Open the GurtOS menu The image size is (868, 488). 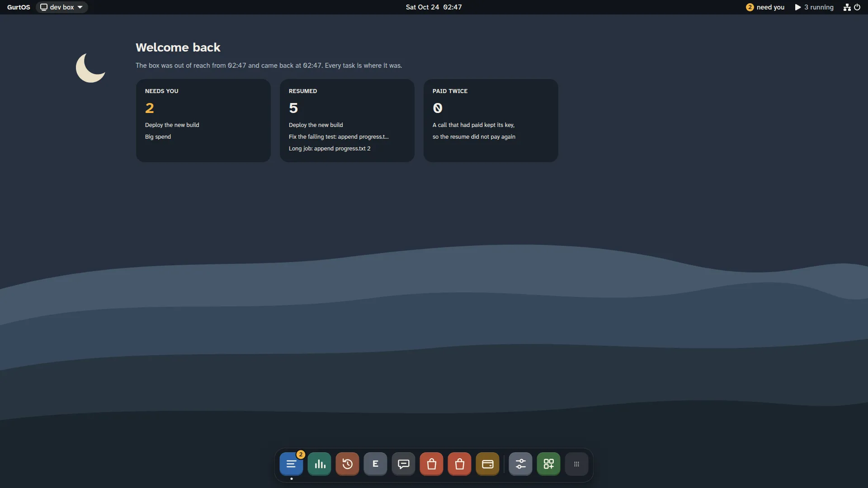(x=19, y=7)
